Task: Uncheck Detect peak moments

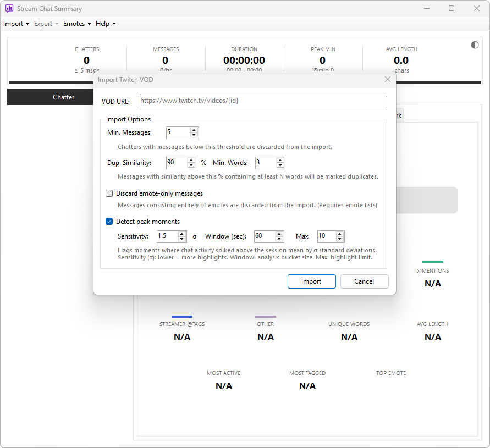Action: click(x=109, y=222)
